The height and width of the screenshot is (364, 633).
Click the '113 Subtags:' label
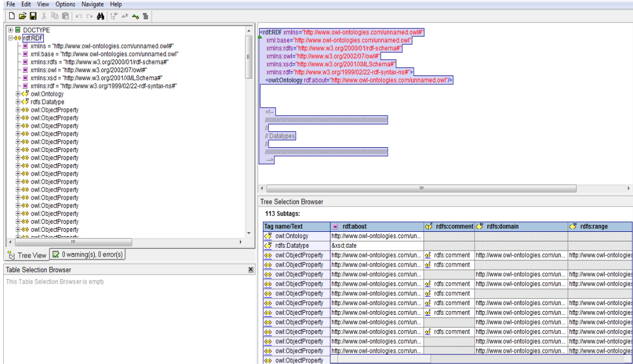[283, 214]
